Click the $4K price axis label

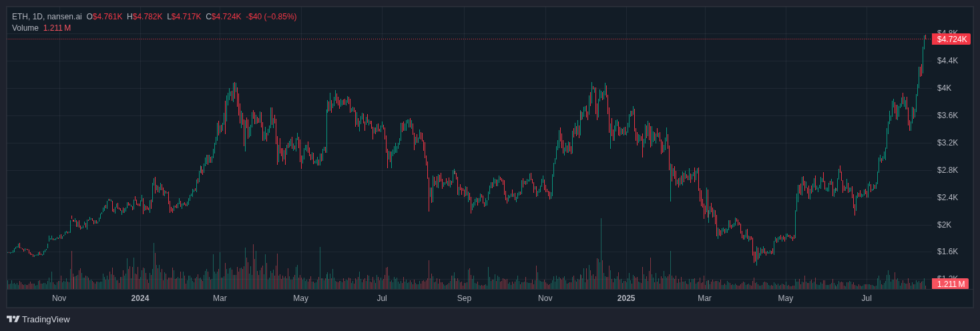pyautogui.click(x=944, y=88)
